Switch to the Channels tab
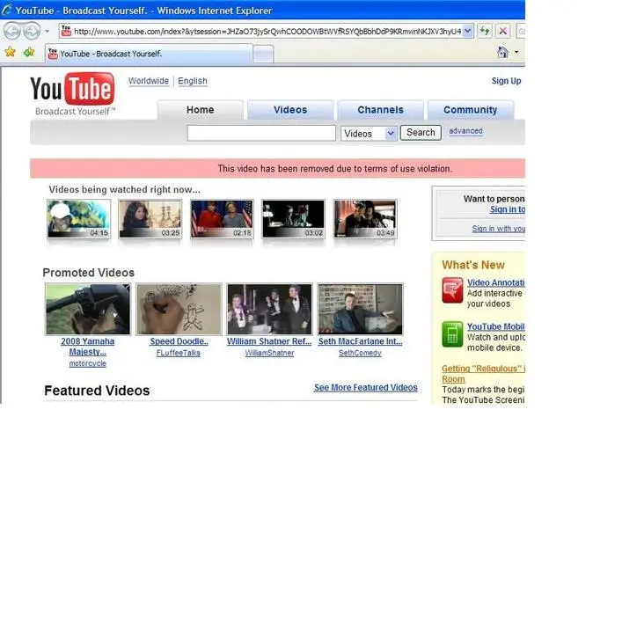644x644 pixels. coord(380,110)
